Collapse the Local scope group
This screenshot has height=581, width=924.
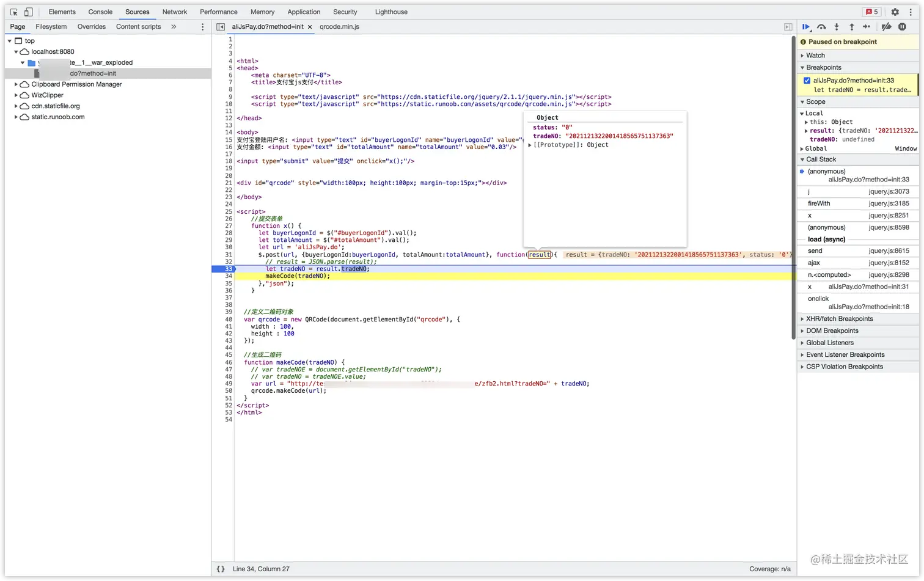coord(802,114)
